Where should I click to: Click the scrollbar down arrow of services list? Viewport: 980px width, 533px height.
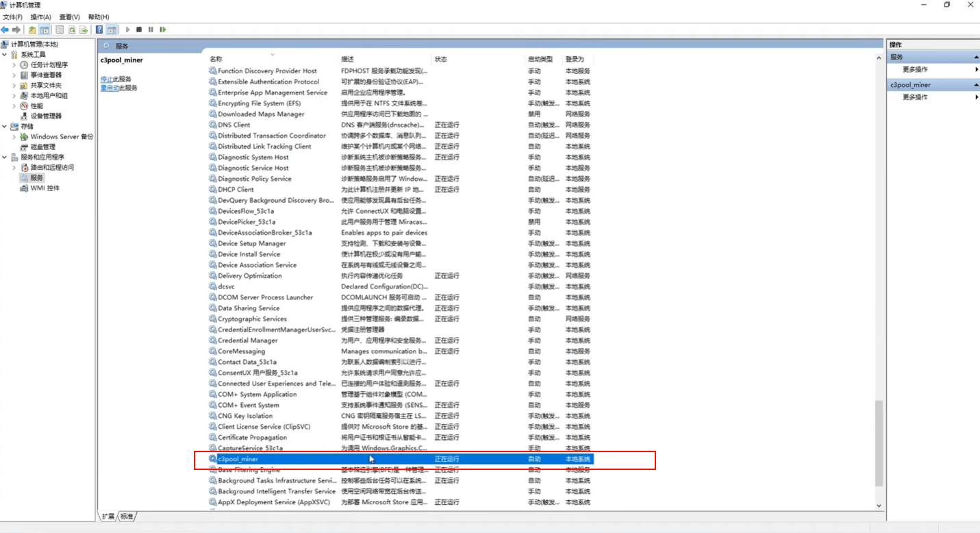click(x=879, y=506)
